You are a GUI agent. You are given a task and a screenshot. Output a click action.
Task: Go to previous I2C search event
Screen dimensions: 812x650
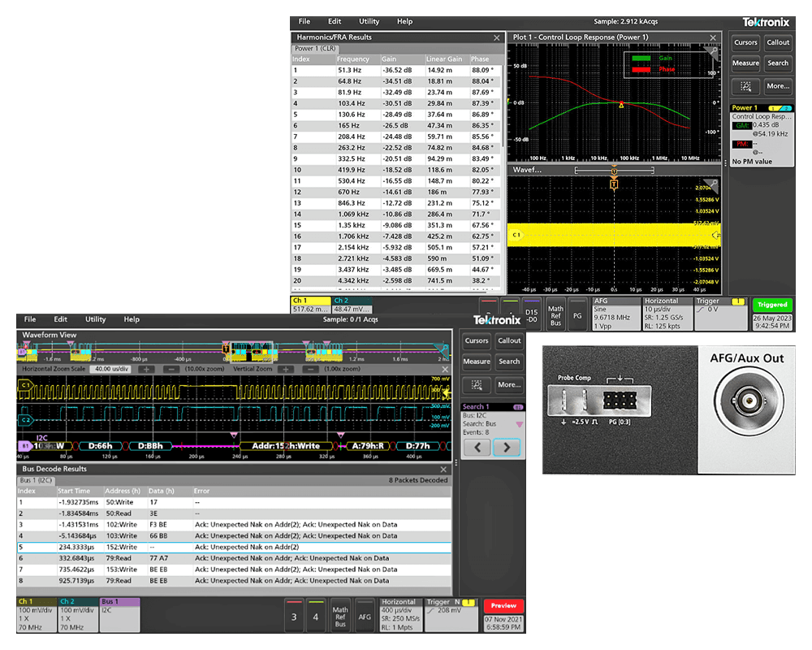(477, 447)
